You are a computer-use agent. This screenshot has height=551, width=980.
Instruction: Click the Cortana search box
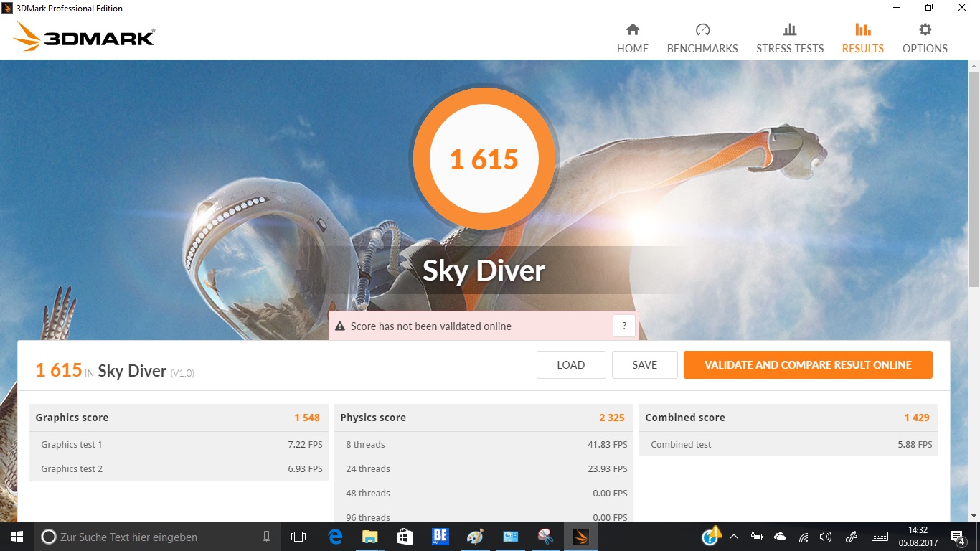[158, 537]
